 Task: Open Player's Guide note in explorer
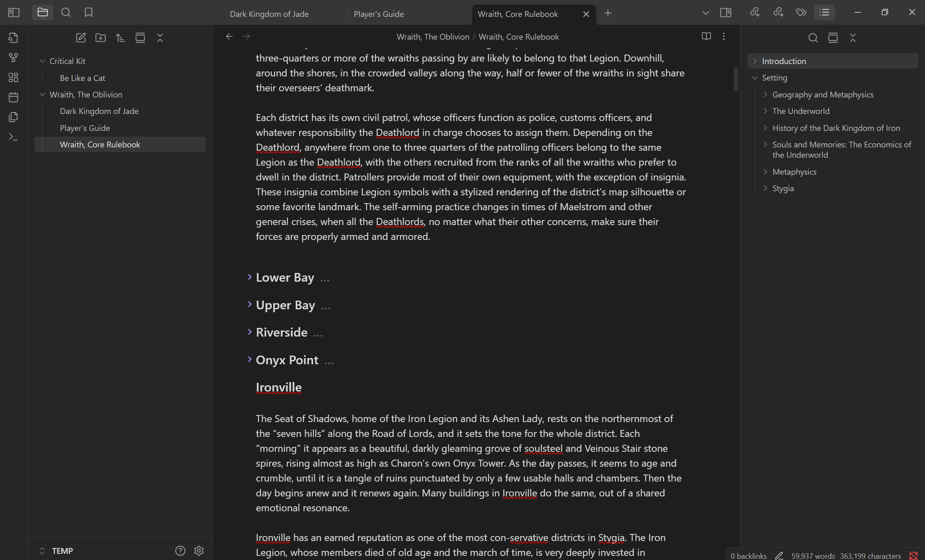(85, 128)
